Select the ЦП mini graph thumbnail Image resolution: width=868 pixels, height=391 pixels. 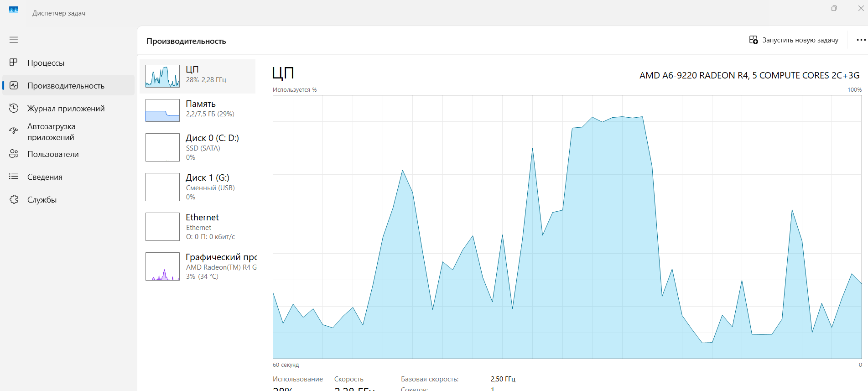[162, 76]
